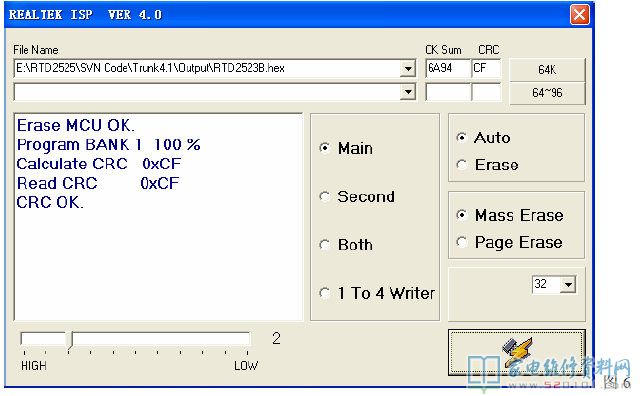Click the empty second CRC field

(486, 92)
